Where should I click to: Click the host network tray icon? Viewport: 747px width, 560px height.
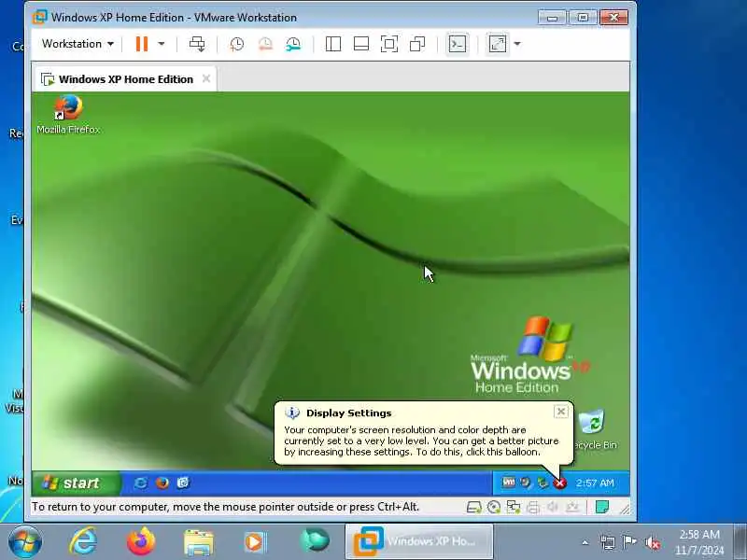(608, 542)
